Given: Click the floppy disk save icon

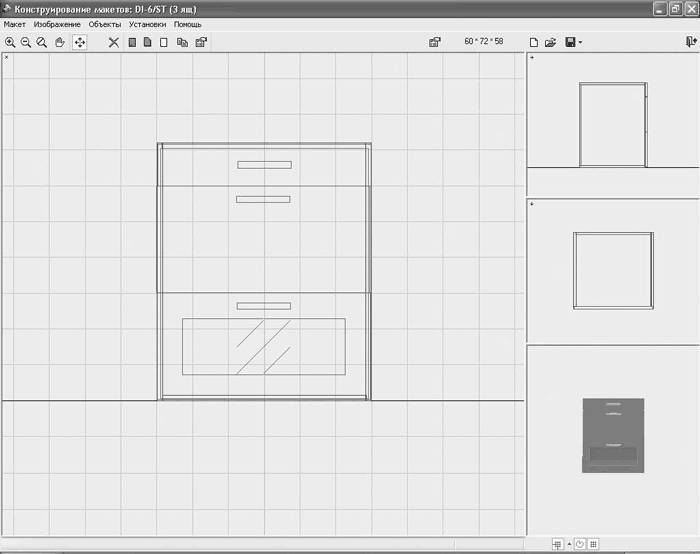Looking at the screenshot, I should pyautogui.click(x=570, y=42).
